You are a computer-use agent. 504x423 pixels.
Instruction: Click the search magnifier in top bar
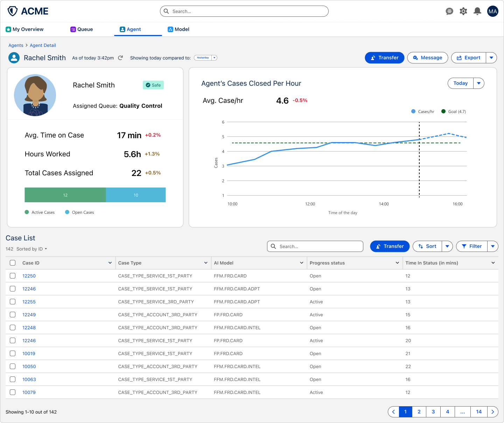(166, 11)
